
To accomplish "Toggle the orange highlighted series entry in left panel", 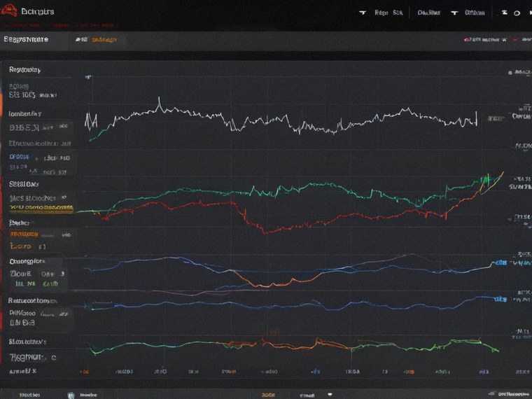I will [24, 234].
